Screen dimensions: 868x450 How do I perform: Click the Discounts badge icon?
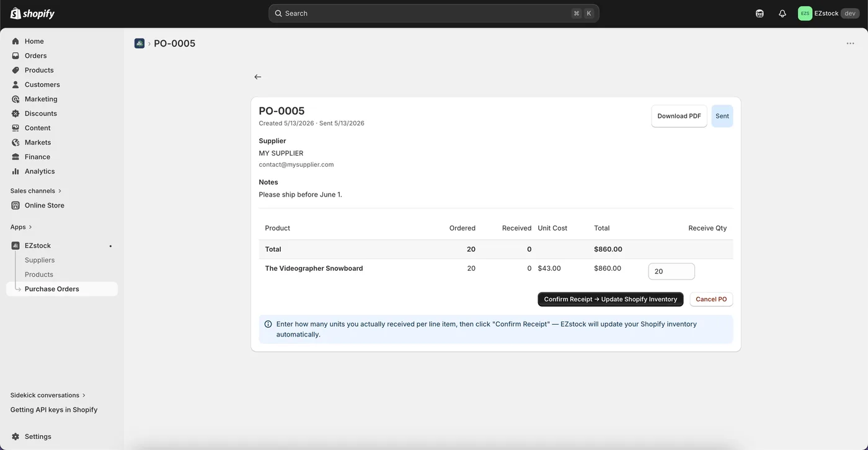(15, 113)
